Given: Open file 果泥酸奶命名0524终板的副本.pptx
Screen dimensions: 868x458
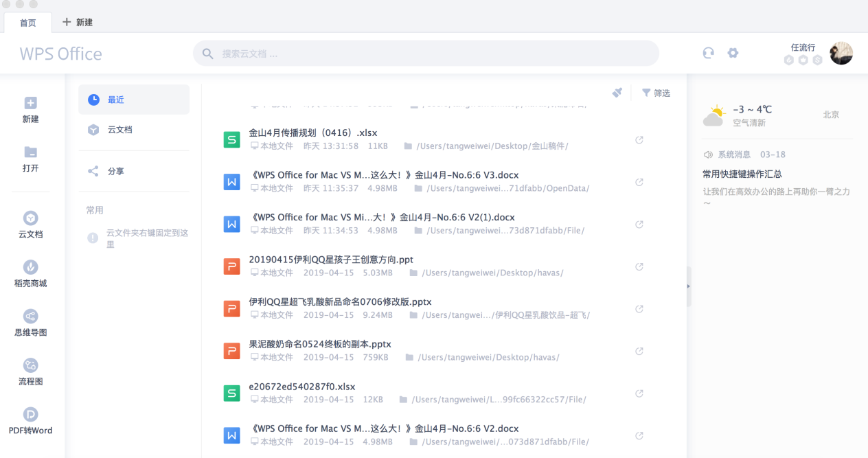Looking at the screenshot, I should (x=320, y=344).
